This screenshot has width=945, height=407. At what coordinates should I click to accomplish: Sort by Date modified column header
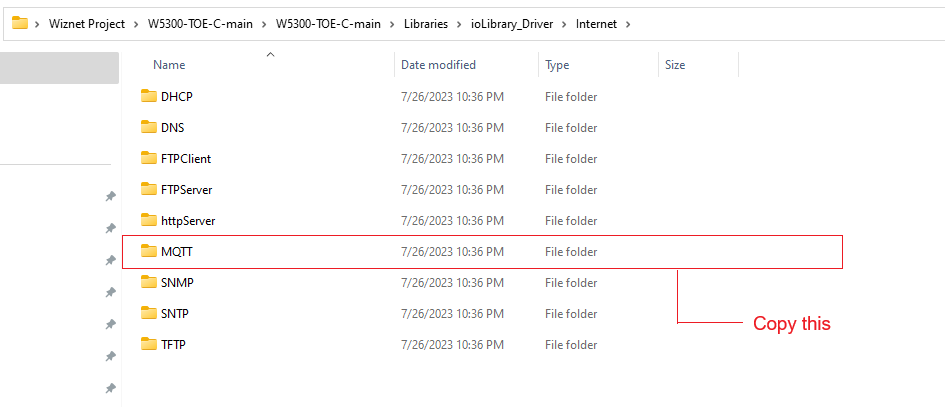point(438,65)
